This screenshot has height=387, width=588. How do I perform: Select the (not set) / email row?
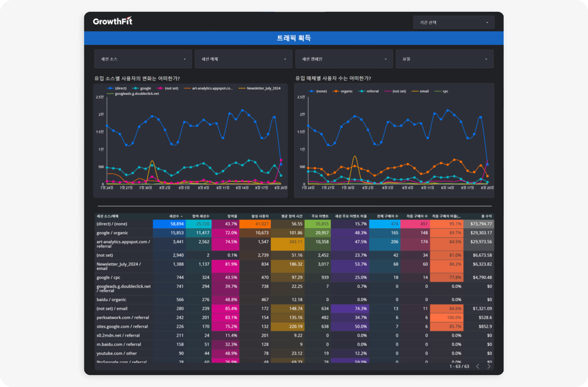[112, 309]
